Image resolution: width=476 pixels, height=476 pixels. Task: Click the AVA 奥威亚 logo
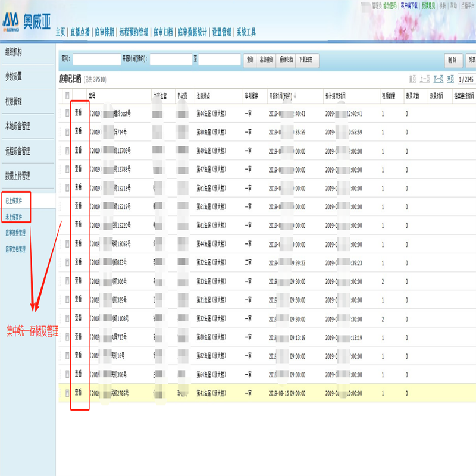[26, 22]
